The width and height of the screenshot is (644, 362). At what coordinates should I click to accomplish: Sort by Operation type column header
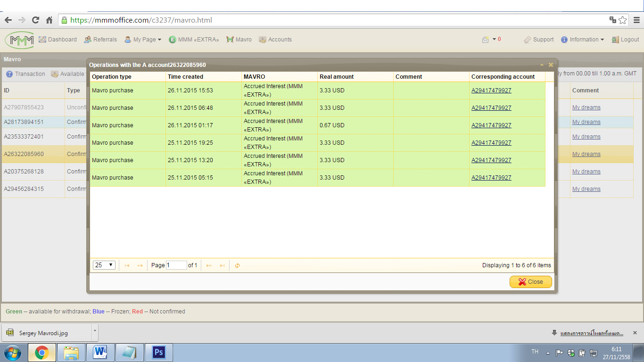pyautogui.click(x=128, y=77)
